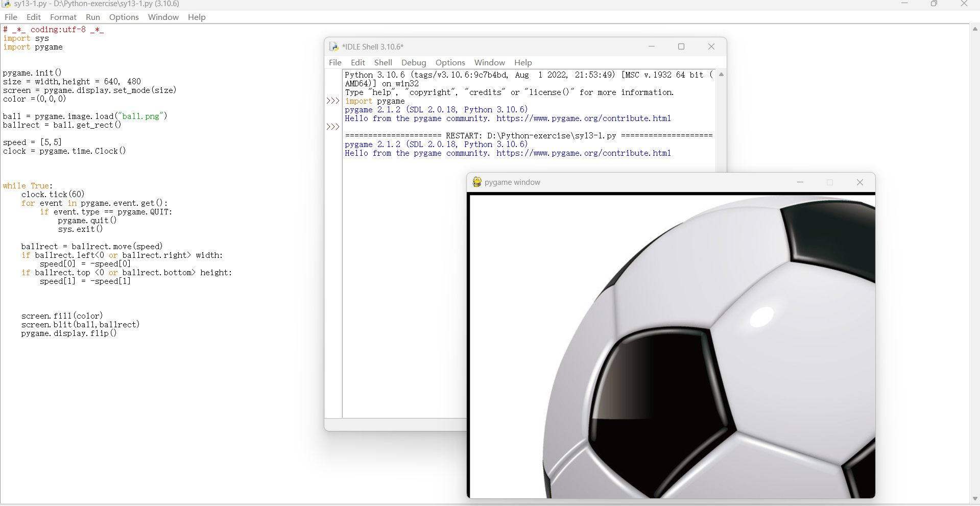Click the 'while True:' line in the editor
The width and height of the screenshot is (980, 506).
(x=28, y=186)
